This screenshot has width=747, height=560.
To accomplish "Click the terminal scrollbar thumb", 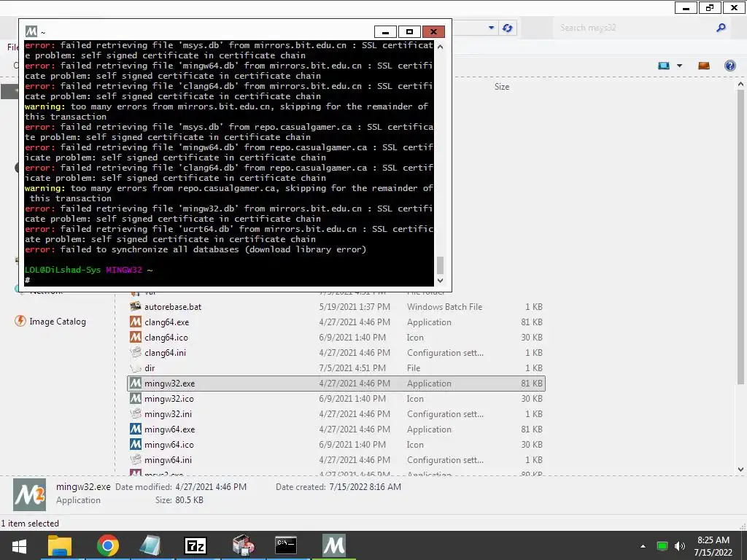I will [x=440, y=265].
